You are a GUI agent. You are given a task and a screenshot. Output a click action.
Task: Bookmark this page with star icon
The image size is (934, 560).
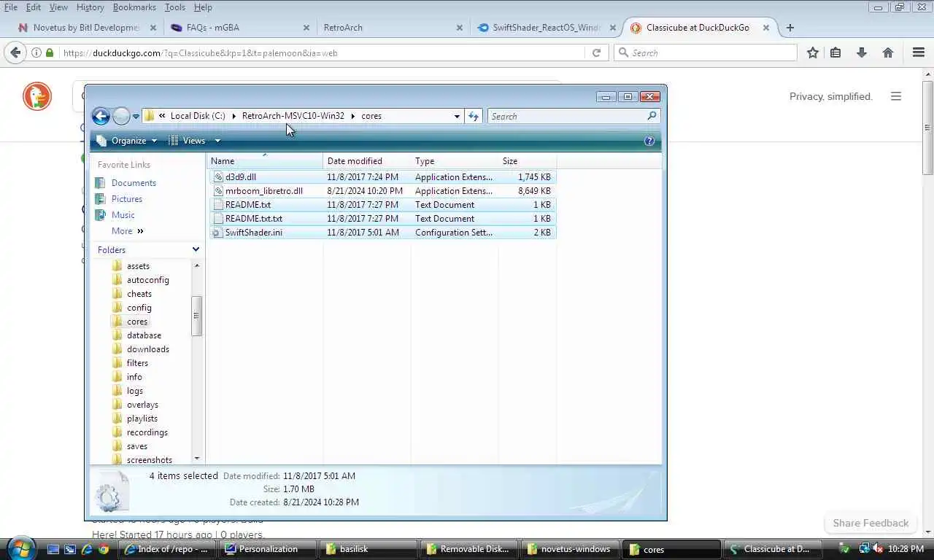click(x=813, y=52)
